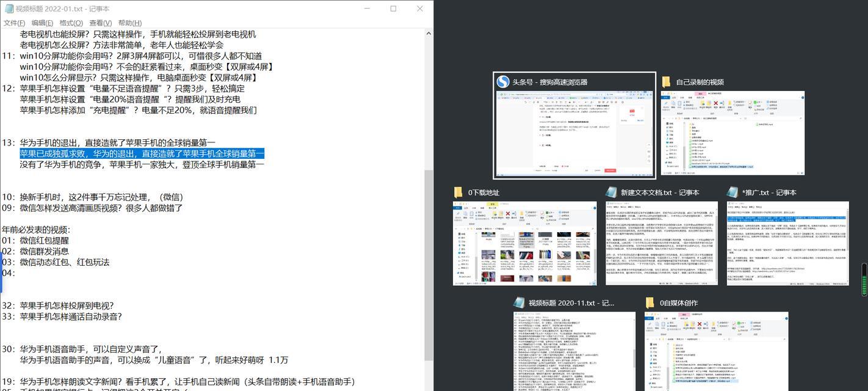Image resolution: width=868 pixels, height=391 pixels.
Task: Click the line "02: 微信群发消息"
Action: pos(35,252)
